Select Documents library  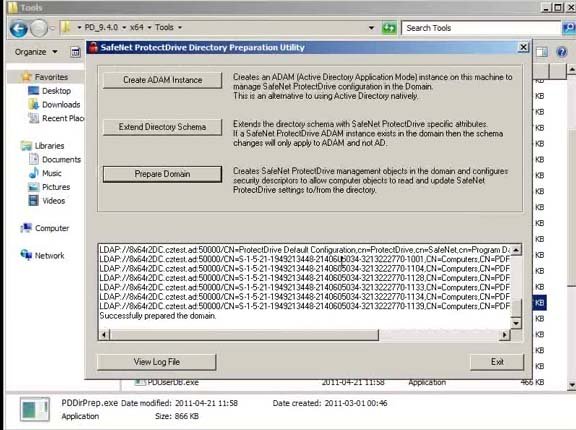[61, 160]
